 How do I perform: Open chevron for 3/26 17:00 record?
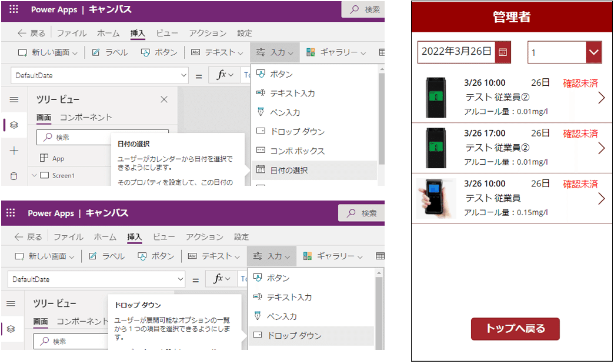coord(602,148)
